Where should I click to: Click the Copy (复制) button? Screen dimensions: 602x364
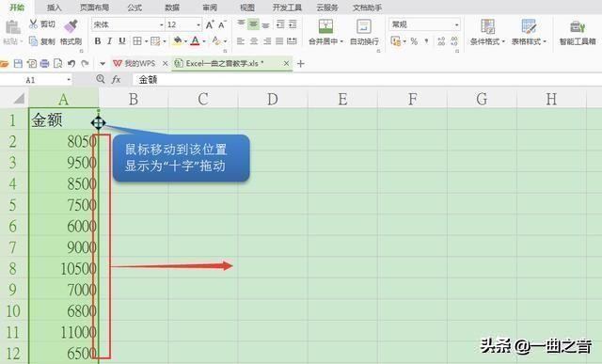pyautogui.click(x=41, y=41)
